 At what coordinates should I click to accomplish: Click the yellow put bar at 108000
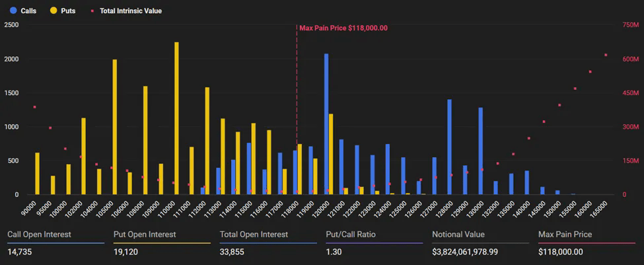coord(145,140)
